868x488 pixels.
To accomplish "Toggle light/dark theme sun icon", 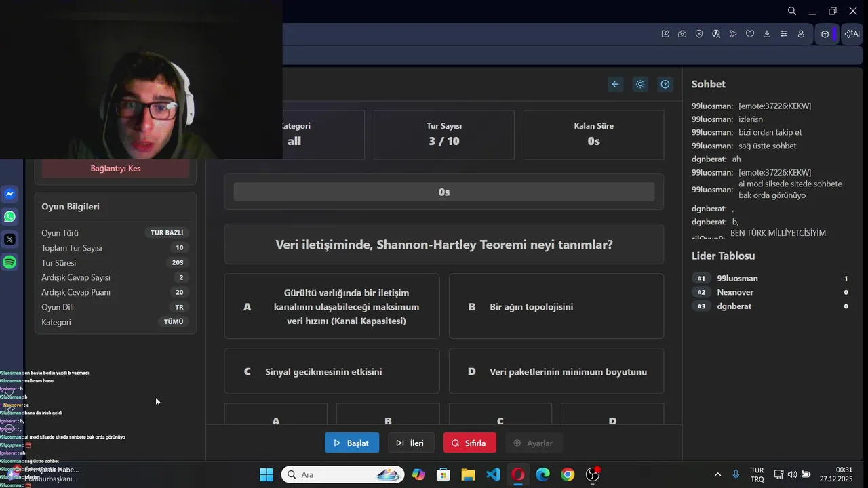I will (640, 84).
